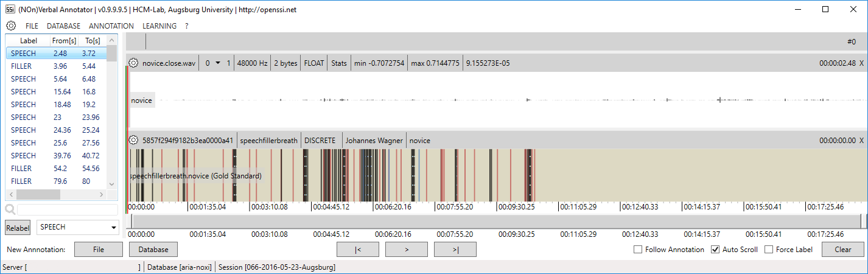Viewport: 868px width, 274px height.
Task: Enable the Force Label checkbox
Action: coord(769,250)
